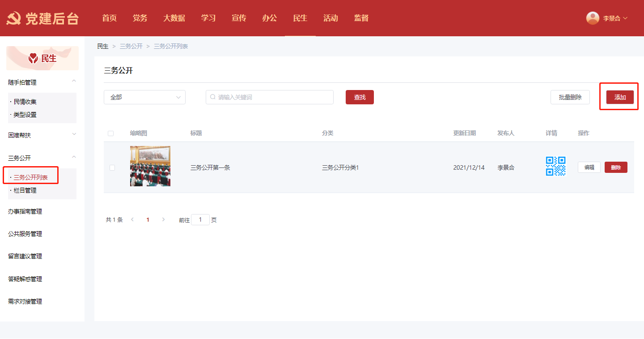Click the 民生 heart banner in sidebar
The width and height of the screenshot is (644, 339).
[42, 58]
